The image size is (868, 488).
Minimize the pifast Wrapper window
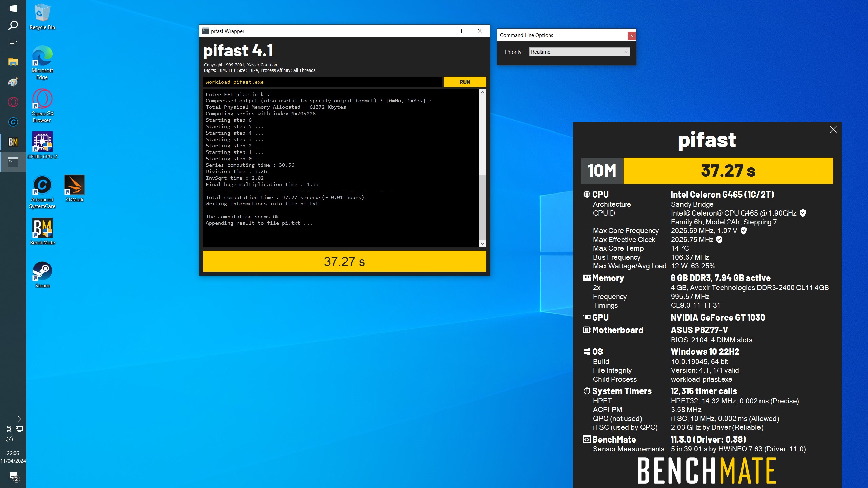pos(440,31)
